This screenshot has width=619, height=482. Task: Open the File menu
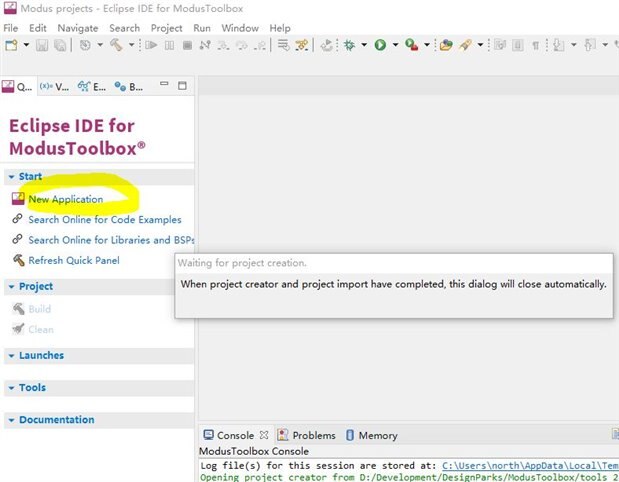[11, 28]
